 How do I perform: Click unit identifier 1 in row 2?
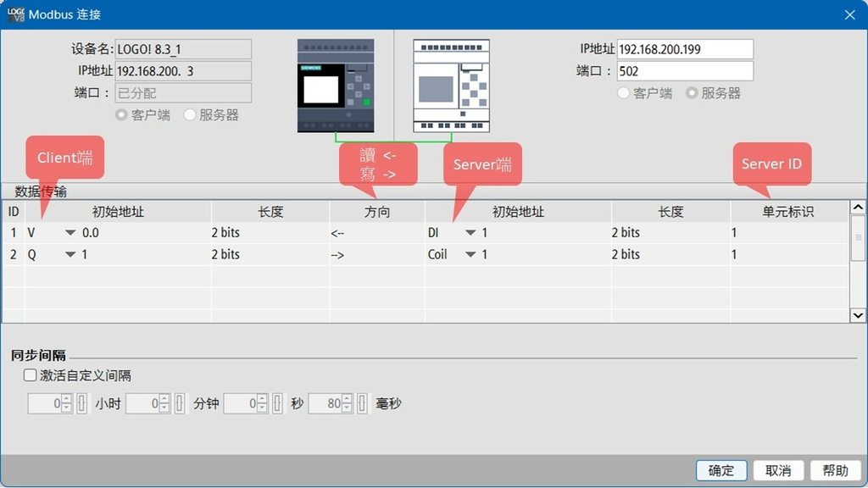[x=789, y=254]
